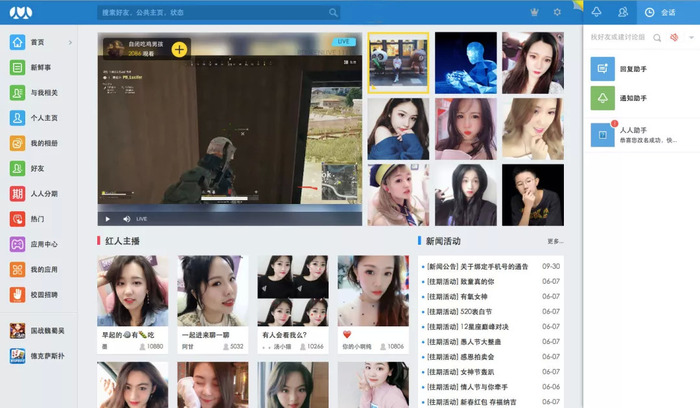Click the LIVE badge on video
The image size is (700, 408).
(344, 42)
